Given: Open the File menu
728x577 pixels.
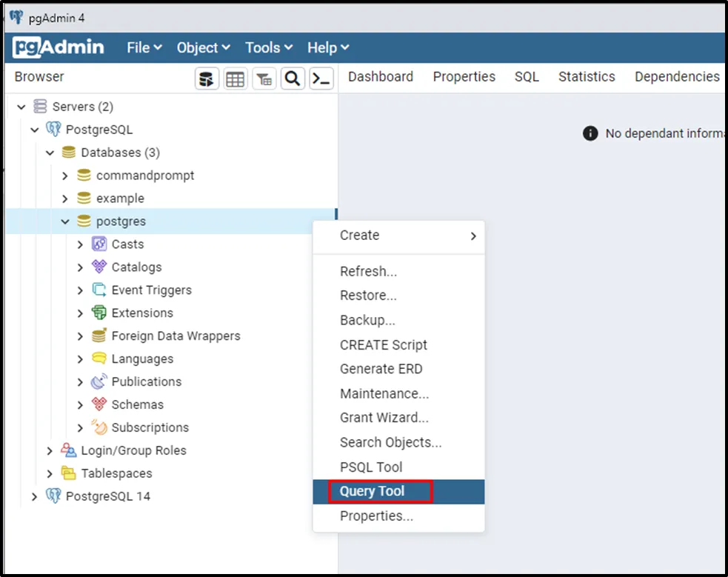Looking at the screenshot, I should point(144,48).
